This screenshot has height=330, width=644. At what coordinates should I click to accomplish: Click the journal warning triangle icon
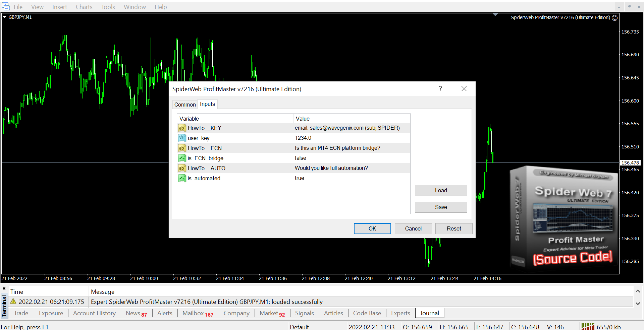point(13,302)
